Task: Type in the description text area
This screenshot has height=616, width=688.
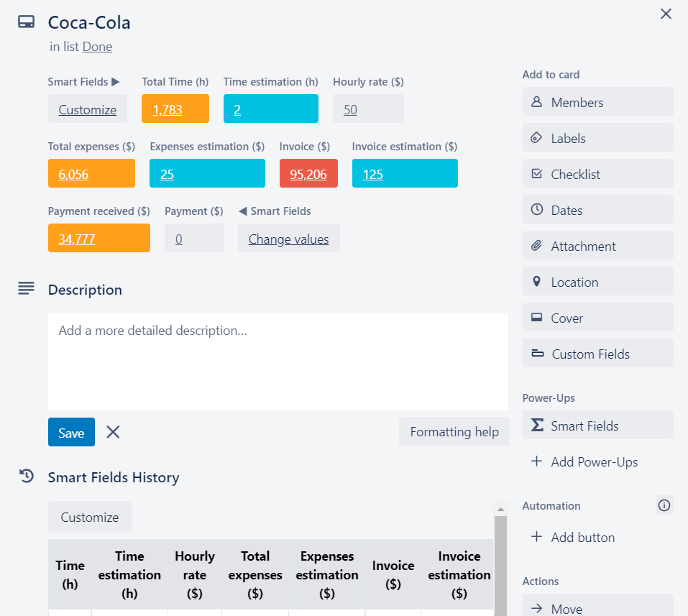Action: 278,362
